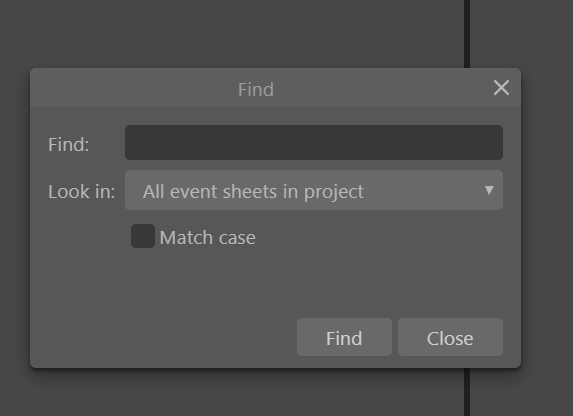Click the dark background left of the dialog
The height and width of the screenshot is (416, 573).
(15, 218)
